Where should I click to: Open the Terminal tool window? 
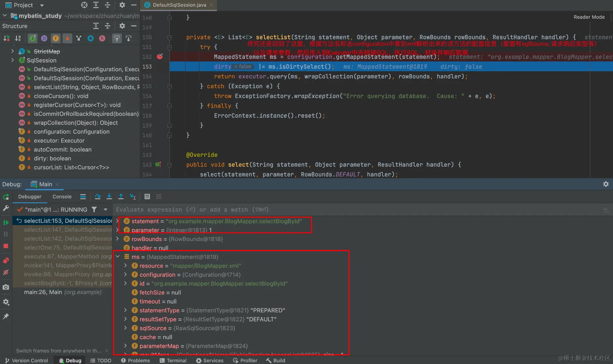[173, 360]
